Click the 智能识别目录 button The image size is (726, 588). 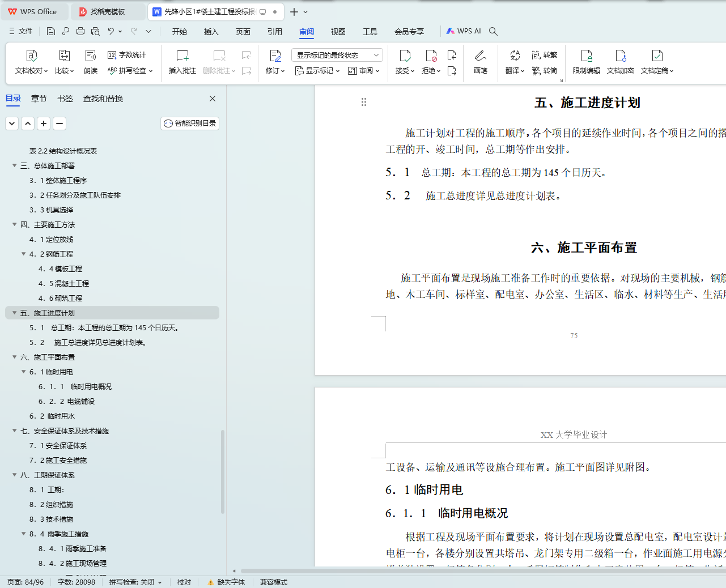coord(190,123)
